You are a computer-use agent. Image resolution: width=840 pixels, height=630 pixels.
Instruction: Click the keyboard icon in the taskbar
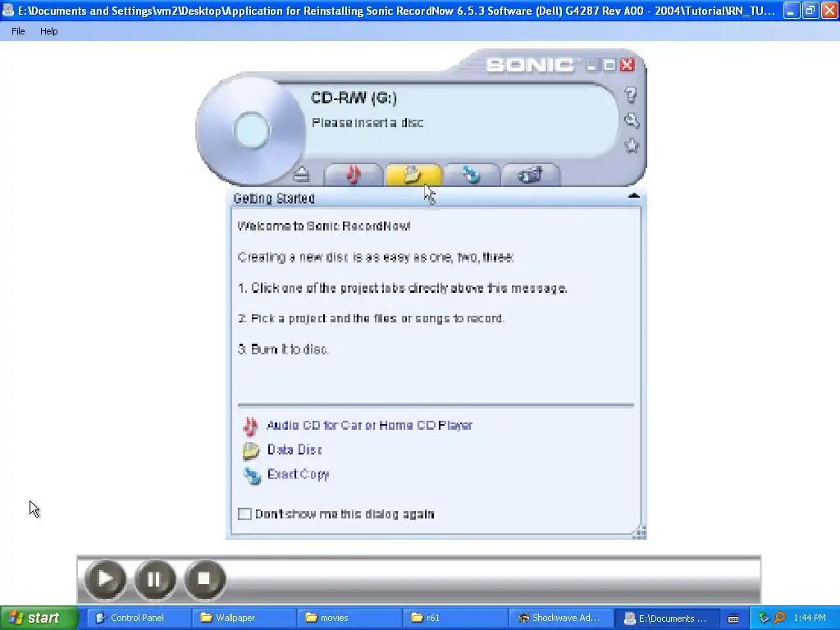[x=733, y=619]
